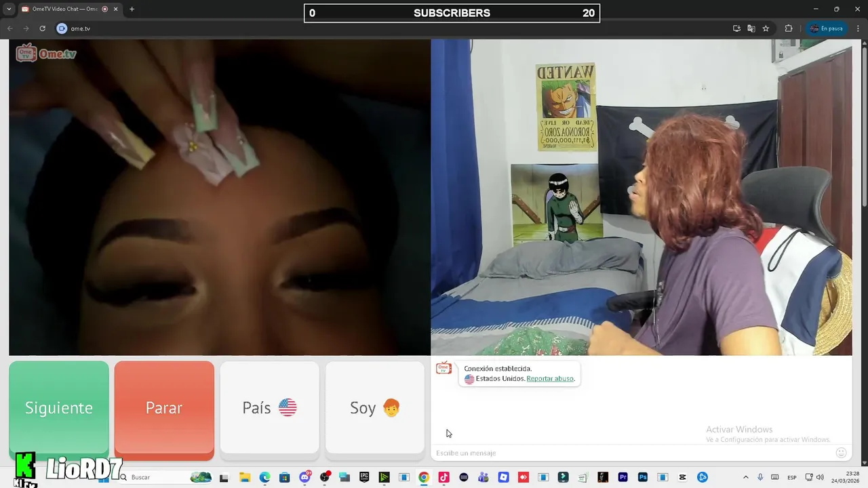The width and height of the screenshot is (868, 488).
Task: Switch the ESP keyboard language
Action: pos(792,477)
